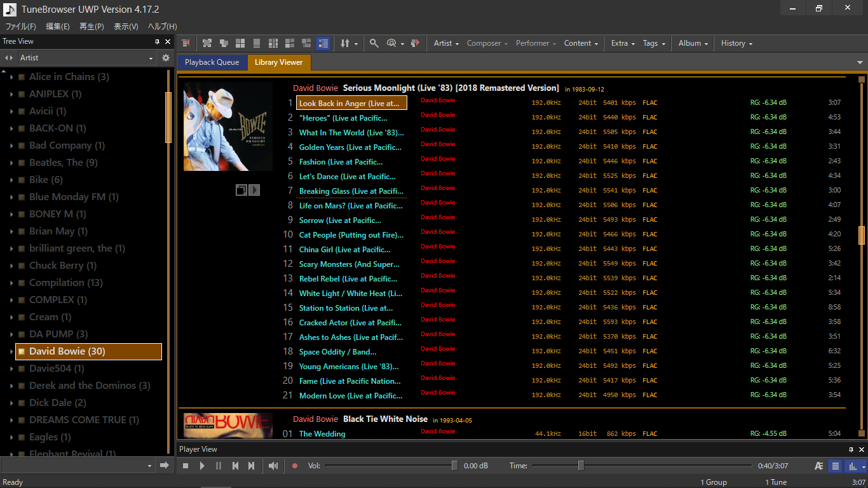
Task: Select the scattered tiles view icon
Action: pyautogui.click(x=207, y=43)
